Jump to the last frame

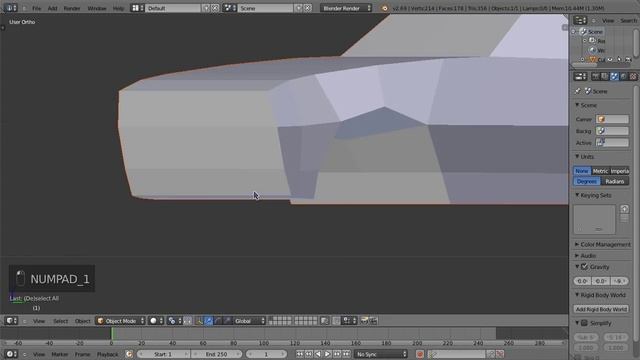[x=346, y=354]
